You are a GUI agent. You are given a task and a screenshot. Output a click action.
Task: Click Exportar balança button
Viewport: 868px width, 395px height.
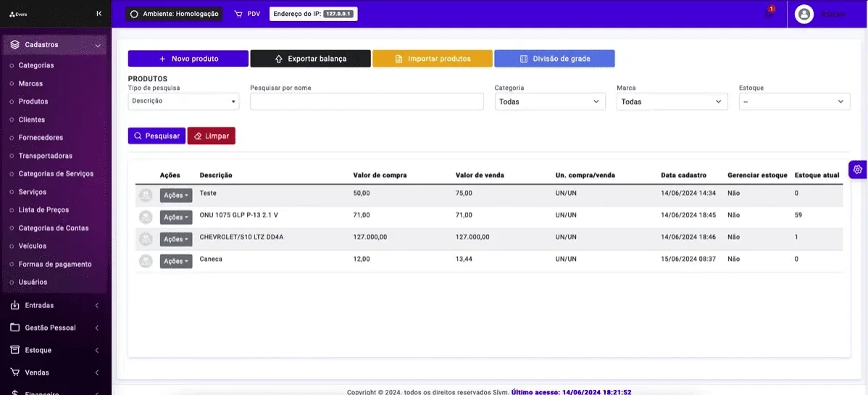tap(311, 59)
